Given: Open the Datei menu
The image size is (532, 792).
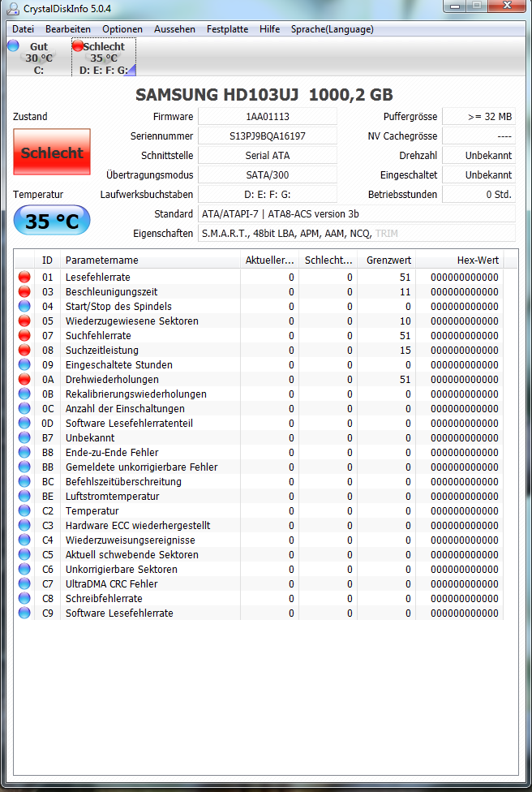Looking at the screenshot, I should coord(24,29).
